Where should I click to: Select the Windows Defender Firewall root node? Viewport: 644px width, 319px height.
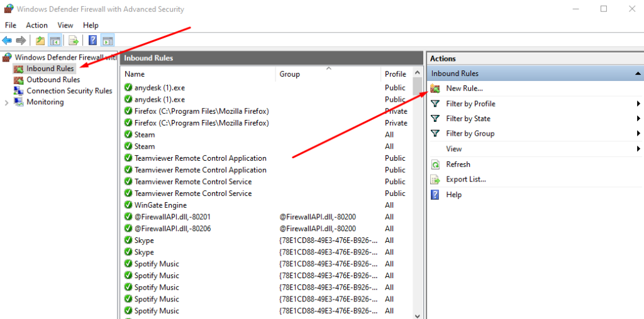(65, 57)
